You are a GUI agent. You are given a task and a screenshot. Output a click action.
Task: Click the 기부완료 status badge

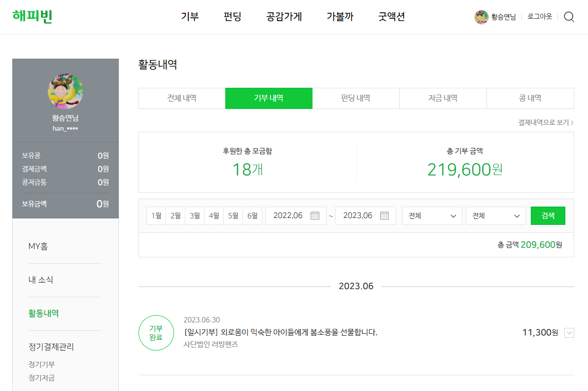[x=156, y=333]
